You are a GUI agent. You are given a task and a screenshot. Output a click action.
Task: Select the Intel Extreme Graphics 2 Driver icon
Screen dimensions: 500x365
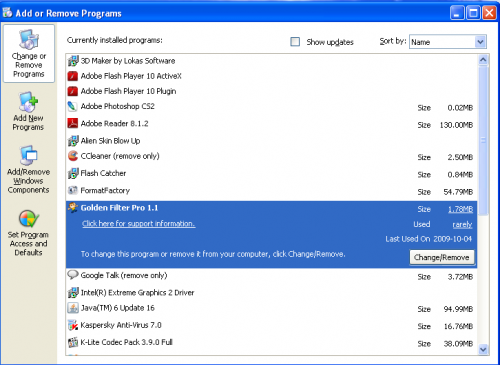pos(73,293)
